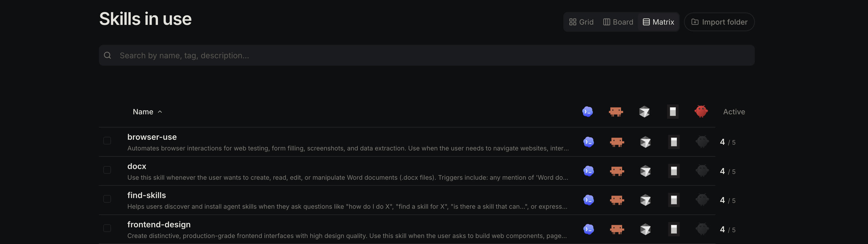Enable docx for the dimmed red creature agent

702,171
